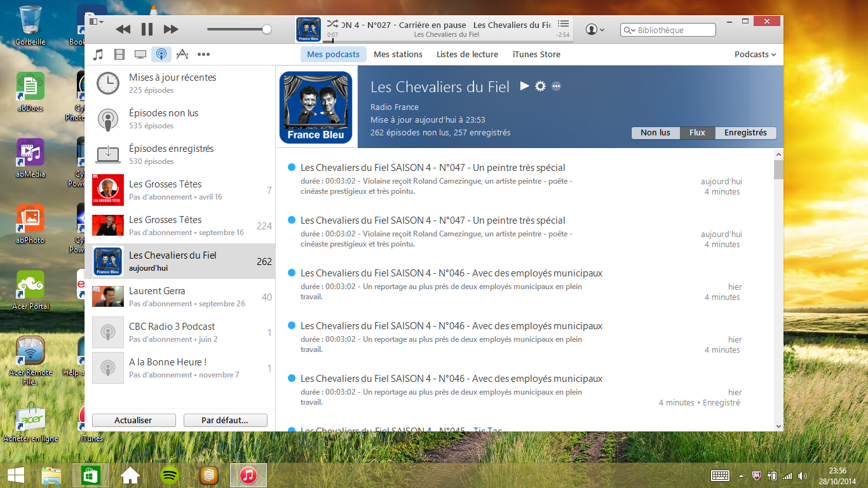Viewport: 868px width, 488px height.
Task: Select CBC Radio 3 Podcast
Action: [180, 332]
